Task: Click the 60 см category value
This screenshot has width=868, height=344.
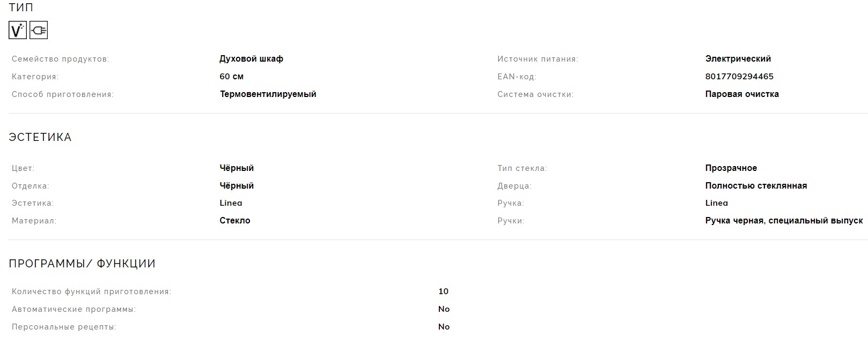Action: [x=232, y=77]
